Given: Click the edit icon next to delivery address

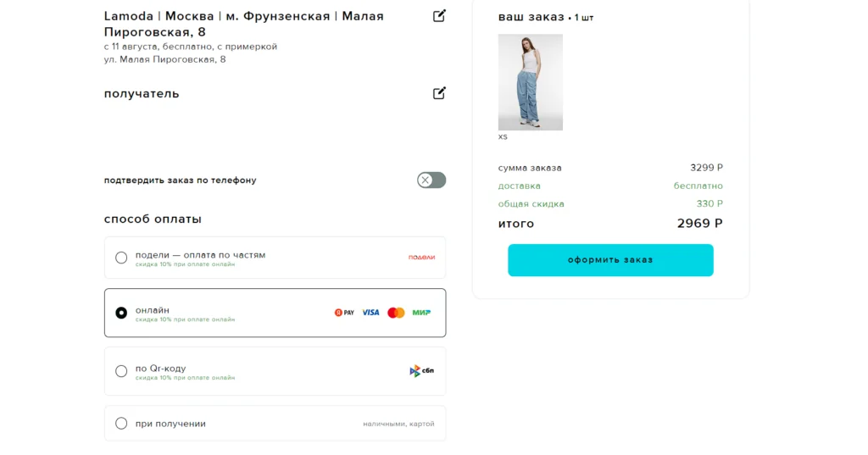Looking at the screenshot, I should pos(439,16).
